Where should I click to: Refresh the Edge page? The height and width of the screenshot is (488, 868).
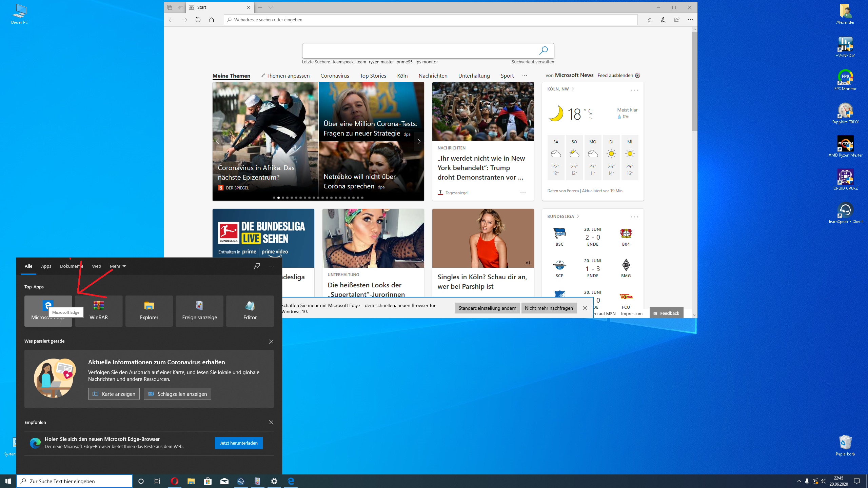coord(198,20)
